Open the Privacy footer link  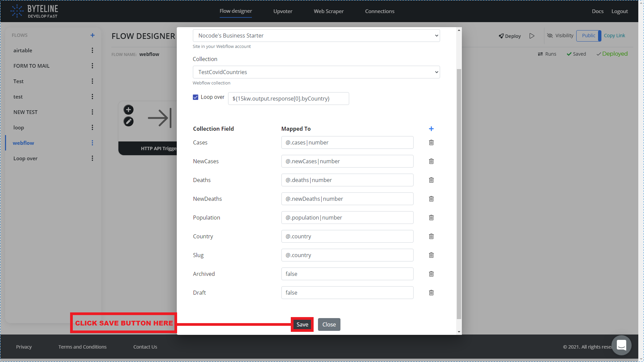tap(24, 347)
